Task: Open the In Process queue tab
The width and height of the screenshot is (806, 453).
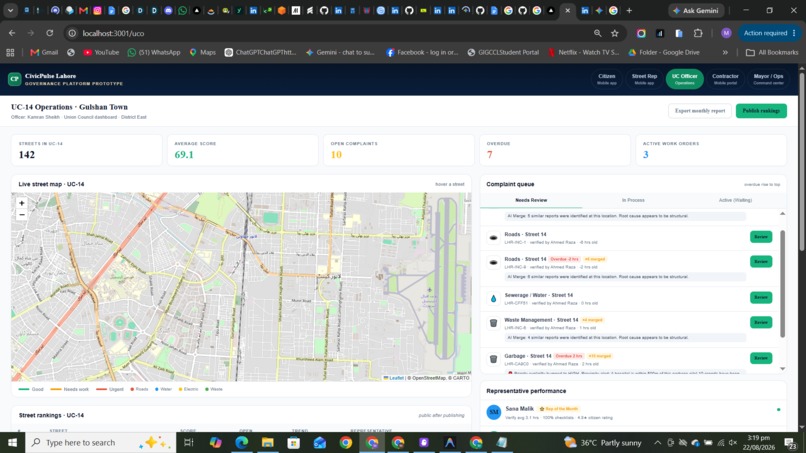Action: pyautogui.click(x=633, y=201)
